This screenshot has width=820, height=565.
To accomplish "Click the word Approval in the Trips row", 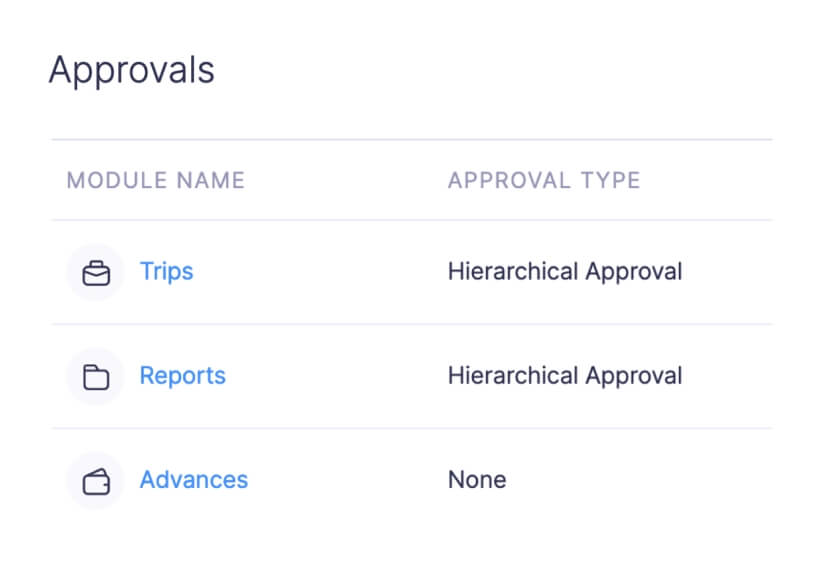I will click(634, 271).
